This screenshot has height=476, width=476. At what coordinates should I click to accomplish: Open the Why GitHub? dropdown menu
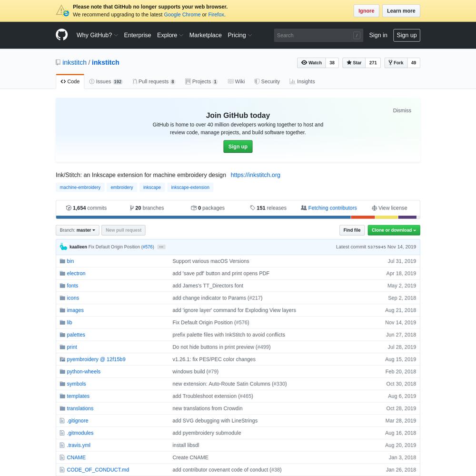point(97,35)
